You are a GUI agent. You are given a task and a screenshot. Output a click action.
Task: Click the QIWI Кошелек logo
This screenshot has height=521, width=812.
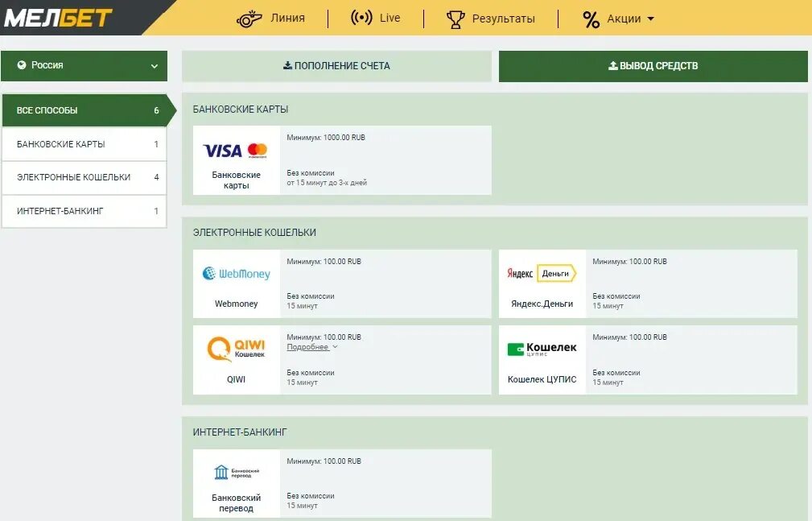click(236, 349)
